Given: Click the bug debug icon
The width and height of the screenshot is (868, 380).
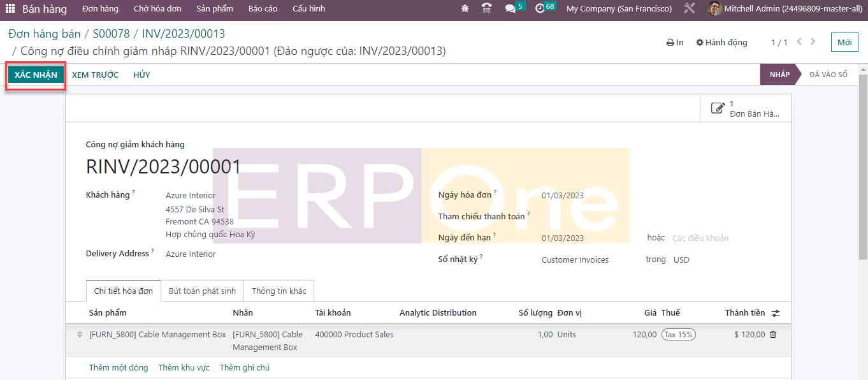Looking at the screenshot, I should point(465,9).
